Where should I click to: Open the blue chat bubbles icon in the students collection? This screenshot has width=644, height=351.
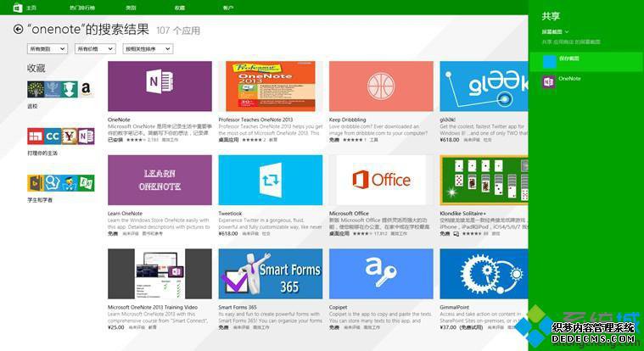coord(53,183)
